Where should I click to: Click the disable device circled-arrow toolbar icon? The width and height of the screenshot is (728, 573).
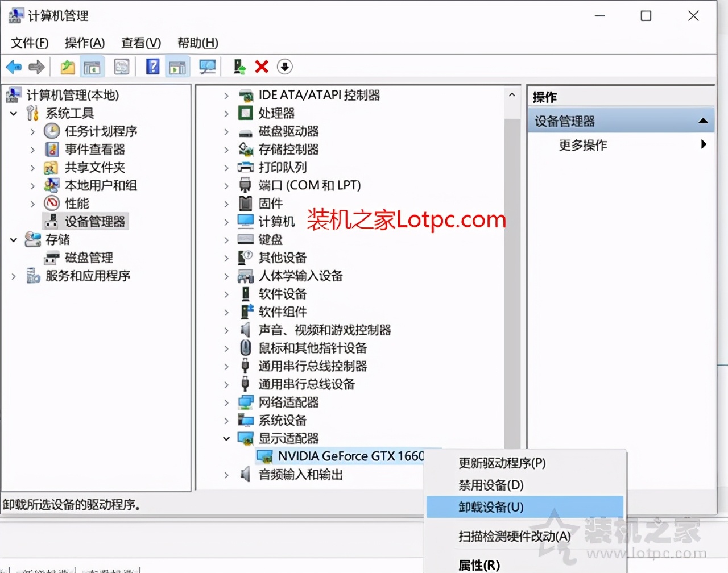(x=284, y=67)
